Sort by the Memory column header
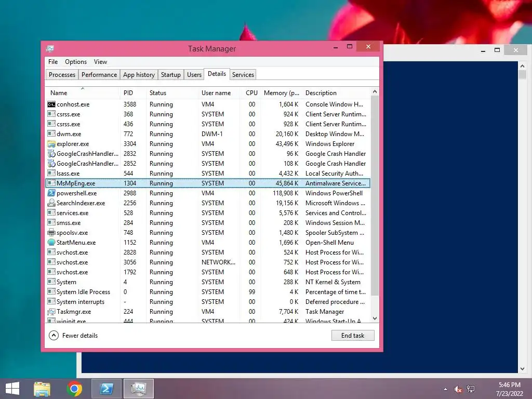532x399 pixels. (282, 93)
